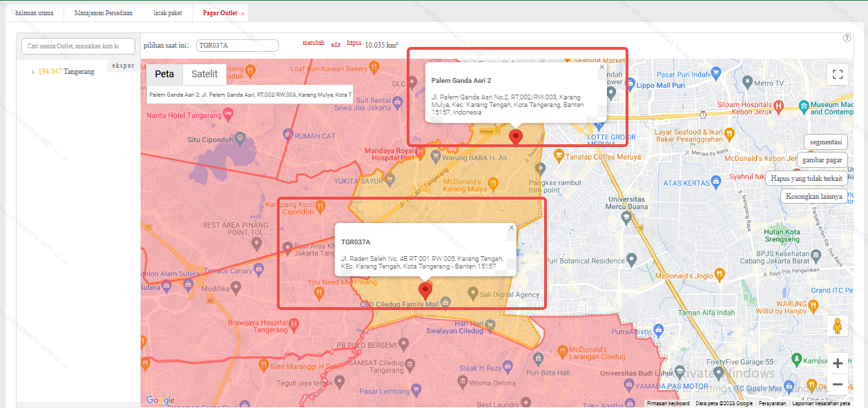Image resolution: width=868 pixels, height=408 pixels.
Task: Open the Manajemen Persediaan tab
Action: click(x=104, y=13)
